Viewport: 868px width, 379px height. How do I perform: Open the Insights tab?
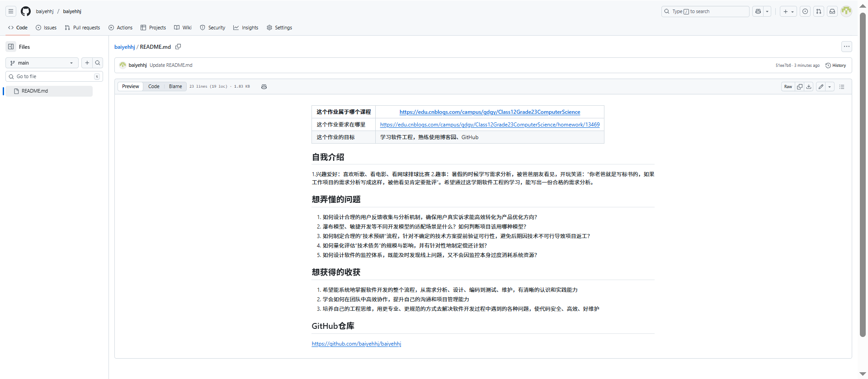click(246, 28)
